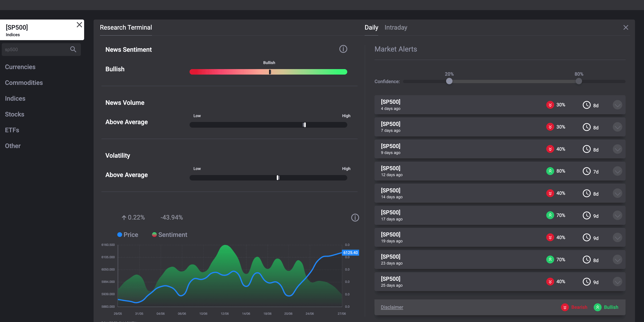The image size is (644, 322).
Task: Click bullish icon on 17 days ago alert
Action: point(550,215)
